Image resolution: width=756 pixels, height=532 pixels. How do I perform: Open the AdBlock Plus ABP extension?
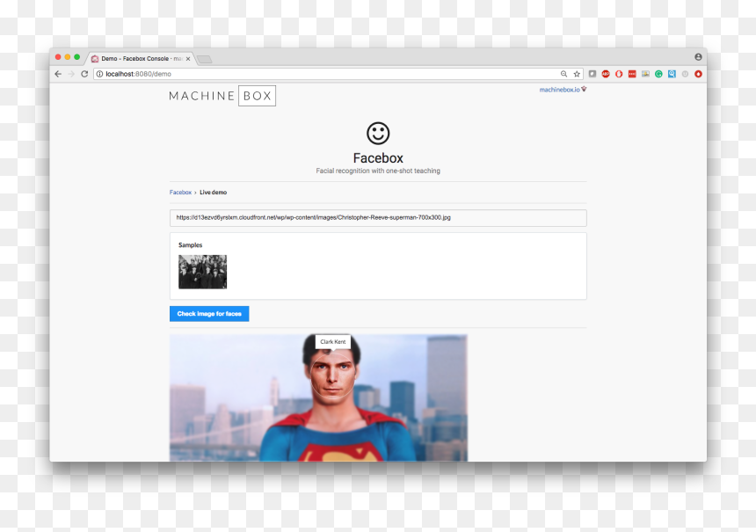pos(606,74)
